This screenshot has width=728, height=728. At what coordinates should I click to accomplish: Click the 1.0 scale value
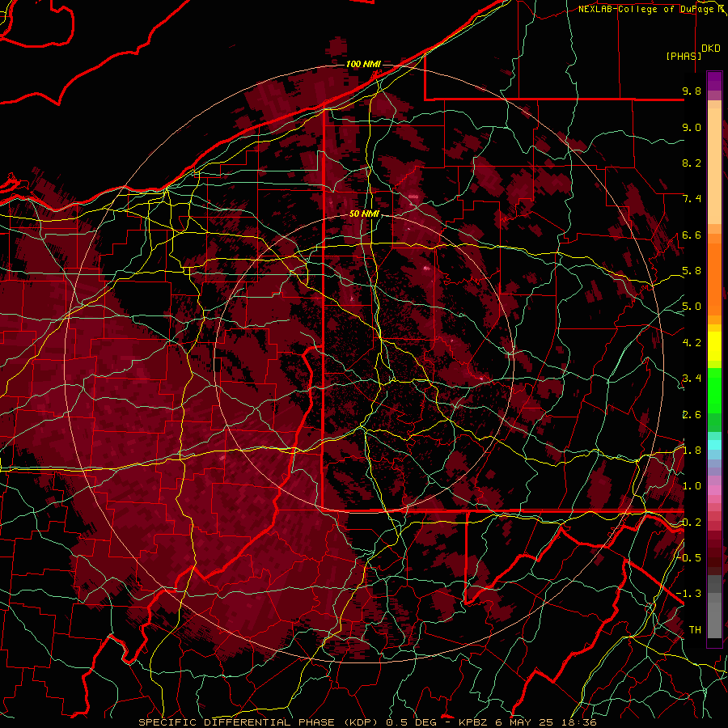[x=692, y=486]
